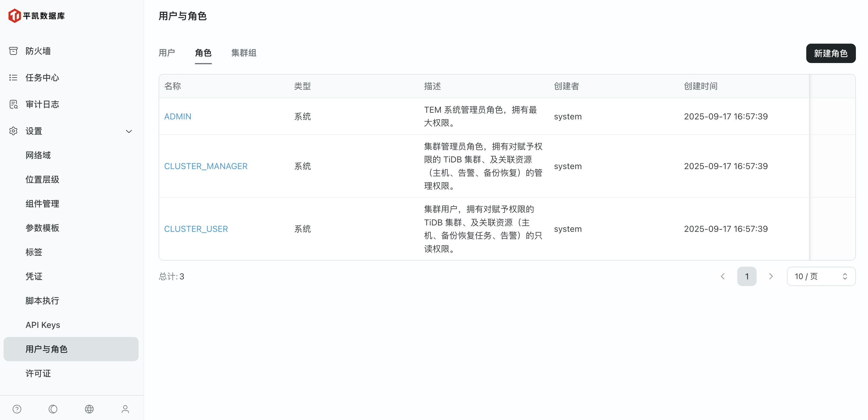Toggle dark mode moon icon
The image size is (868, 420).
pyautogui.click(x=53, y=409)
